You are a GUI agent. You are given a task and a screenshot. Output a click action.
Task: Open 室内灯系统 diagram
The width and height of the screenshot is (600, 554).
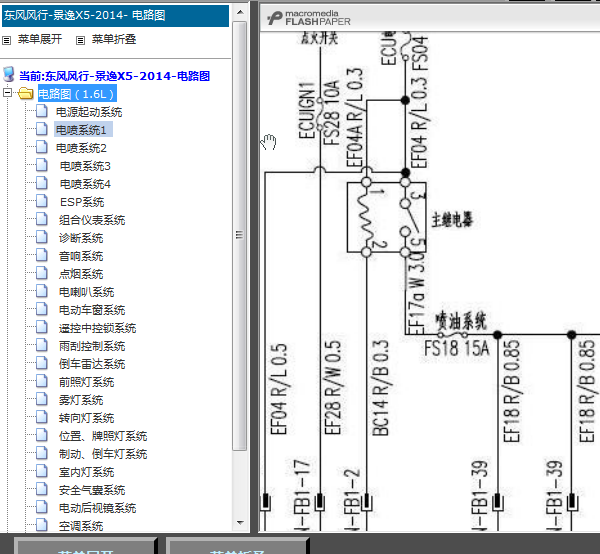click(86, 472)
